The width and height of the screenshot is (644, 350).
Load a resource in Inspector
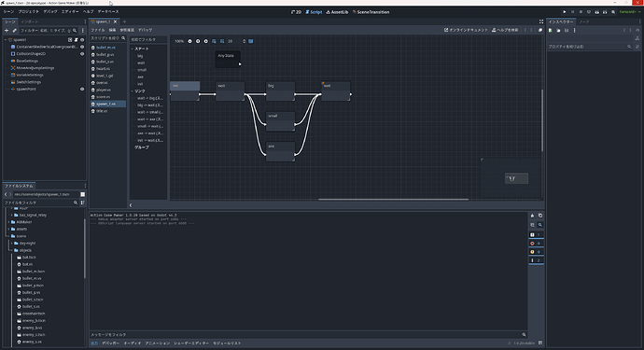[558, 31]
